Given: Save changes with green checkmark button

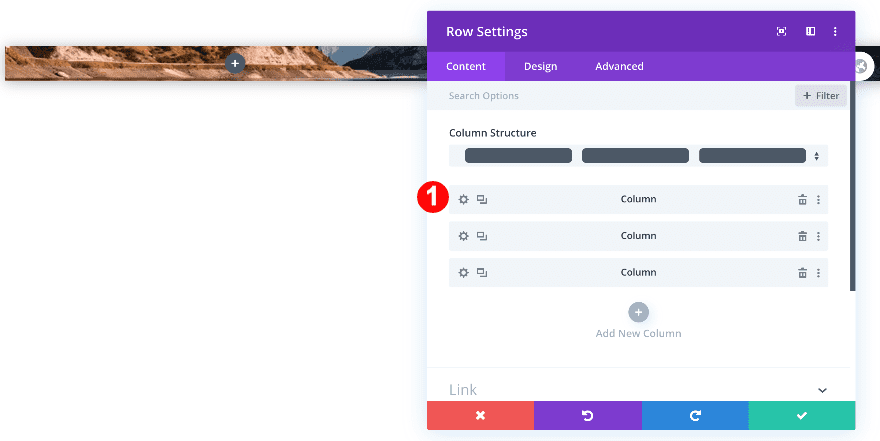Looking at the screenshot, I should pyautogui.click(x=801, y=415).
